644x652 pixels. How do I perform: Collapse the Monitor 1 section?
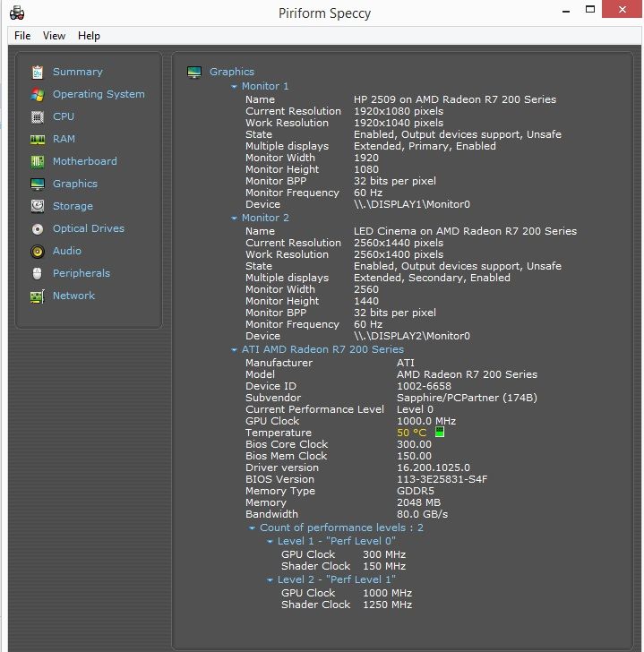coord(235,87)
